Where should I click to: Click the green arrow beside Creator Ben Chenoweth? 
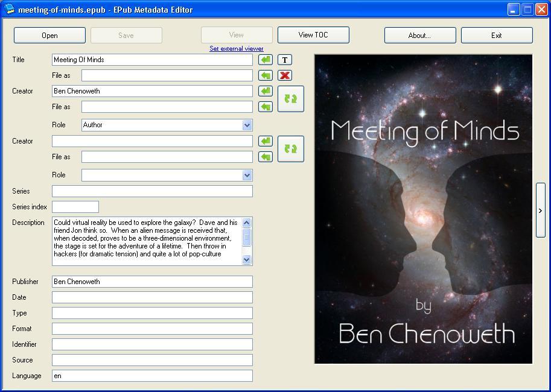pos(264,90)
